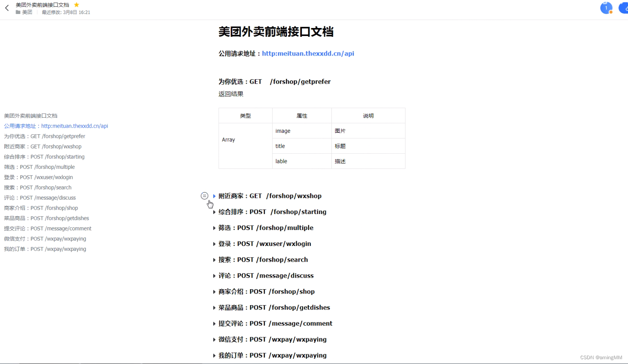Screen dimensions: 628x364
Task: Jump to 商家介绍 POST /forshop/shop in outline
Action: [41, 208]
